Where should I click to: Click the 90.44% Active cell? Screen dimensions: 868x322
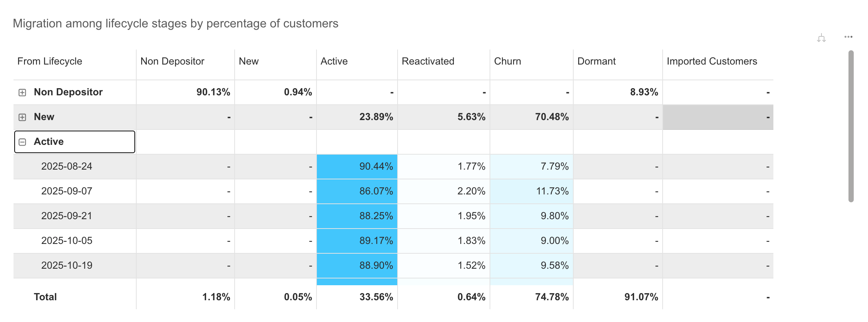click(x=357, y=166)
